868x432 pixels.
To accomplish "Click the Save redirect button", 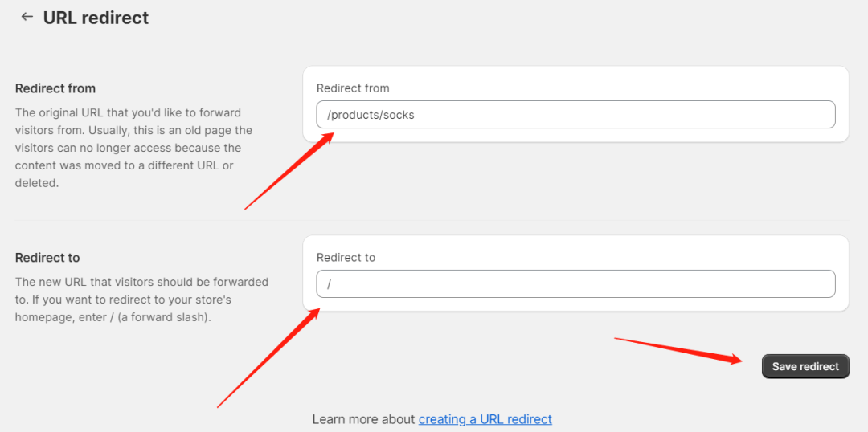I will click(805, 366).
